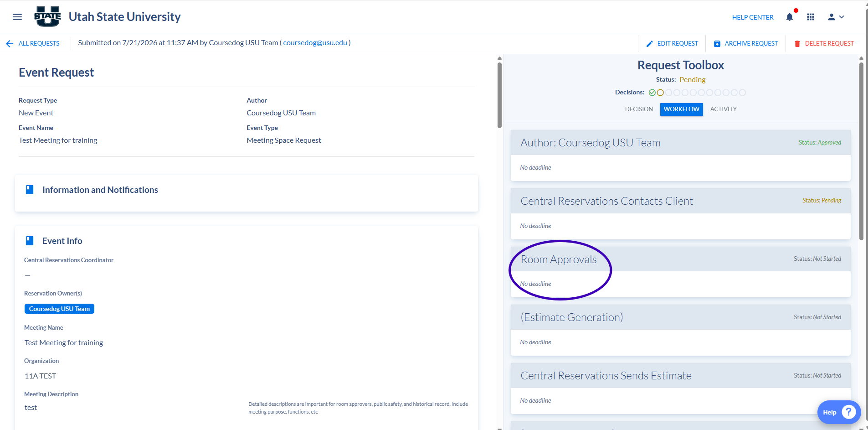The image size is (868, 430).
Task: Click the 'Central Reservations Coordinator' label
Action: [69, 260]
